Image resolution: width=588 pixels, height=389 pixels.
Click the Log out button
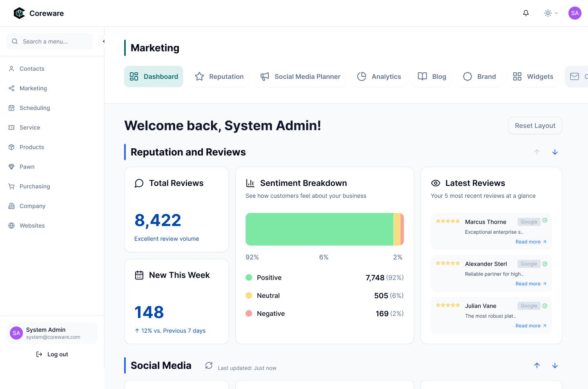coord(52,354)
